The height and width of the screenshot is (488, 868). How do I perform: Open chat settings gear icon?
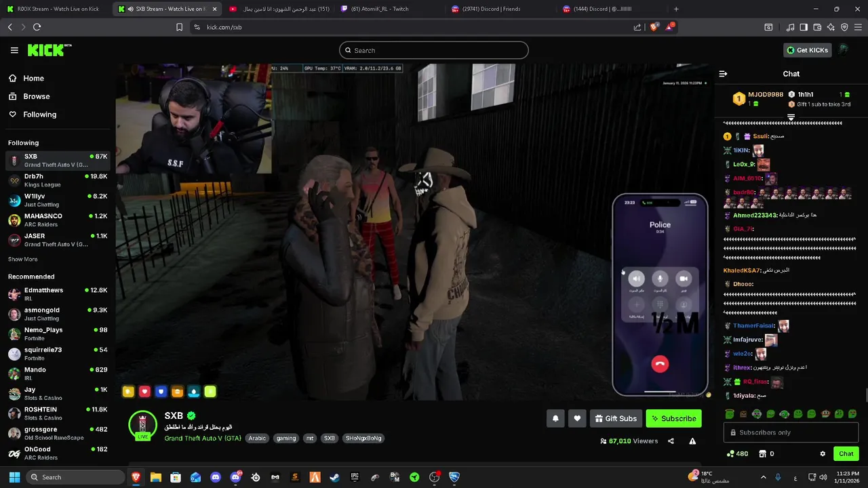point(823,454)
